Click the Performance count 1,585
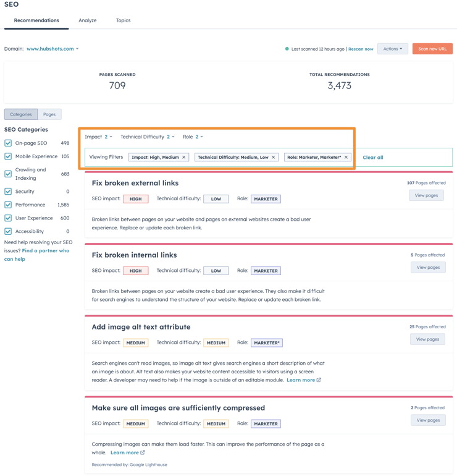 click(64, 205)
